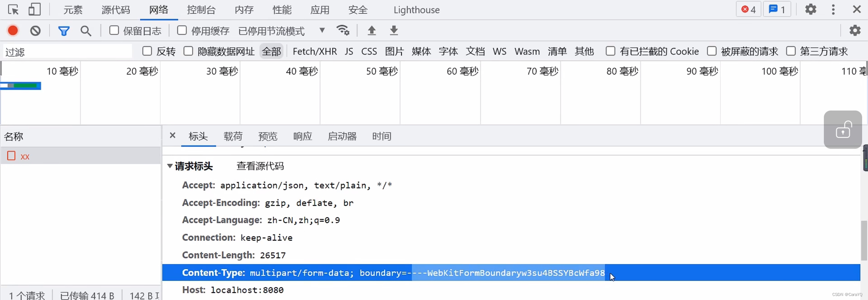This screenshot has width=868, height=300.
Task: Enable 停用缓存 checkbox
Action: pyautogui.click(x=182, y=30)
